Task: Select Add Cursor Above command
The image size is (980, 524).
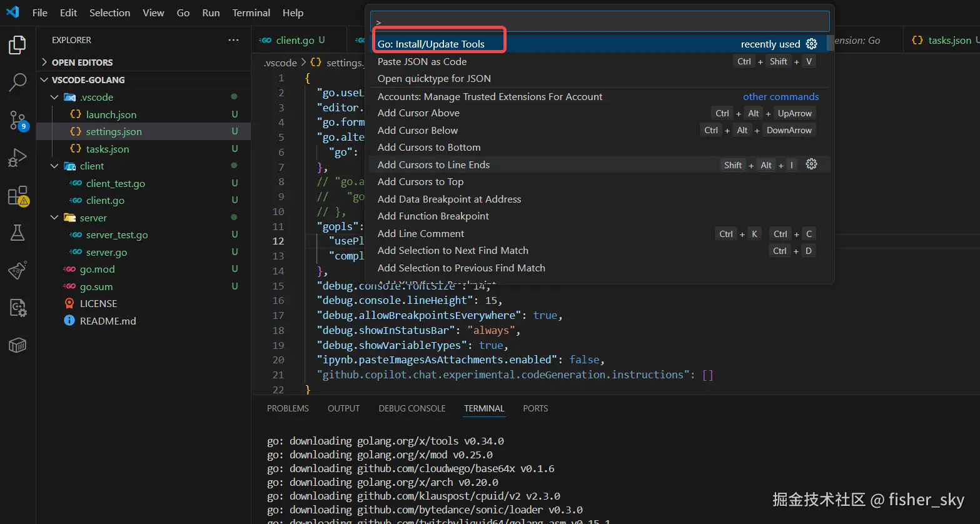Action: click(x=599, y=113)
